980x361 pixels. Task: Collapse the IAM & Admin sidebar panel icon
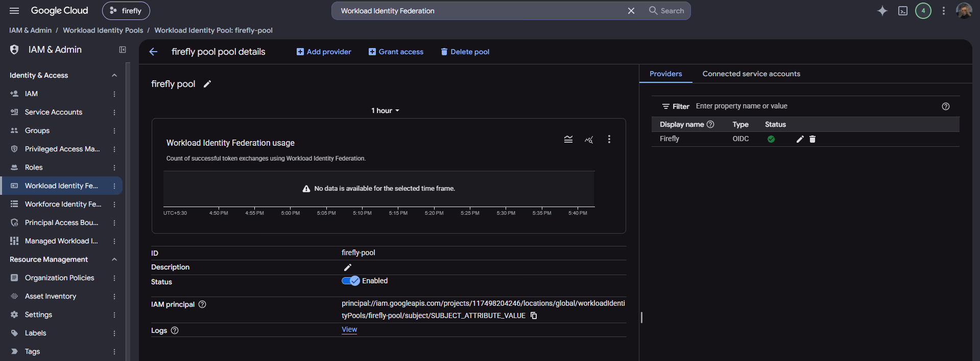click(x=123, y=50)
